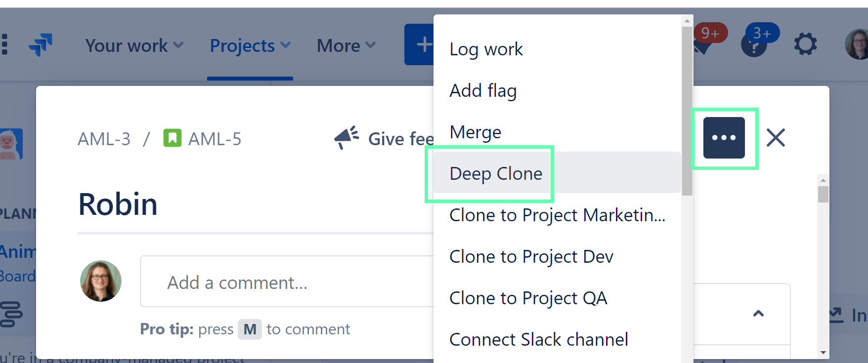Open the app switcher grid icon
This screenshot has width=868, height=363.
click(x=5, y=44)
